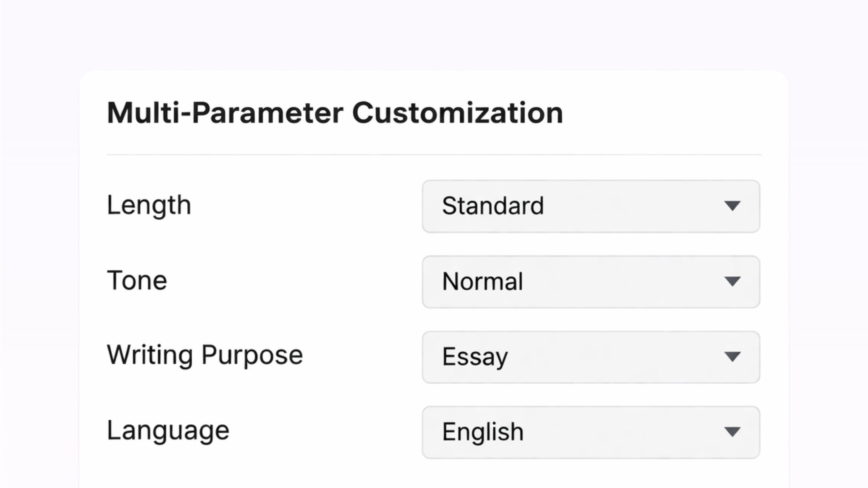This screenshot has width=868, height=488.
Task: Click the Tone dropdown arrow icon
Action: [x=732, y=281]
